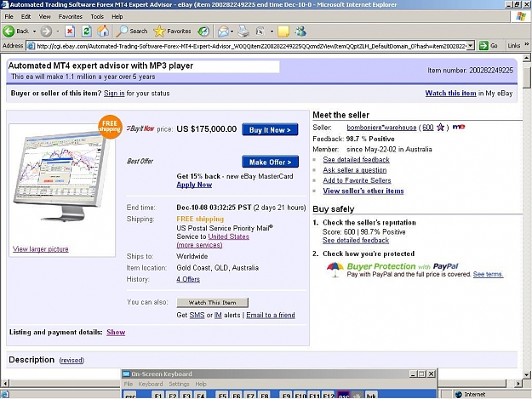Image resolution: width=532 pixels, height=399 pixels.
Task: Expand the address bar URL dropdown
Action: 470,46
